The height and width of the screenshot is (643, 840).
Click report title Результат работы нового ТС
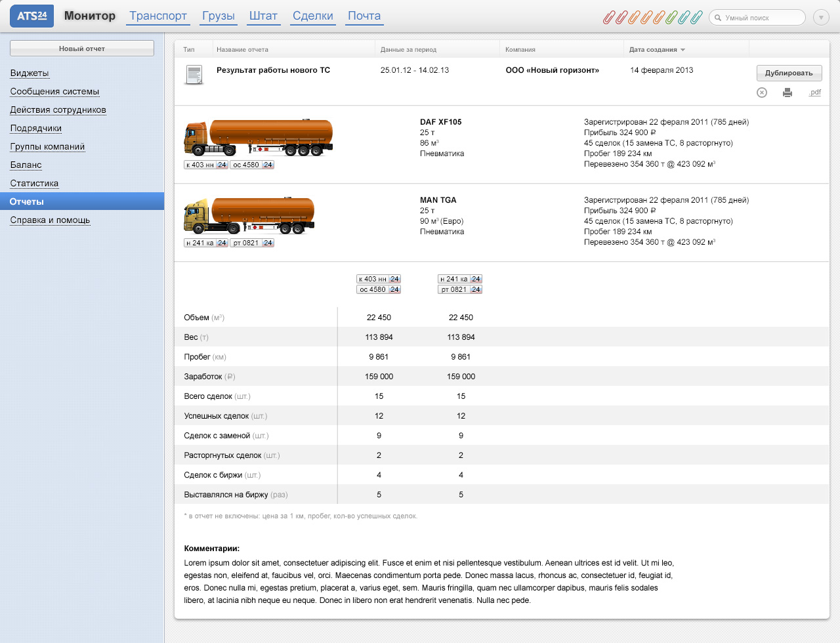[x=273, y=70]
